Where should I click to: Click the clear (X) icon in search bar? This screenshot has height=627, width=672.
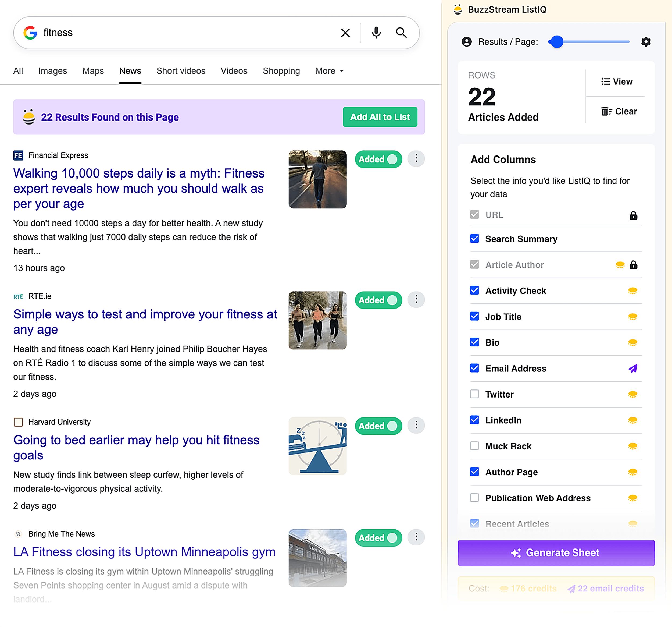(x=345, y=33)
